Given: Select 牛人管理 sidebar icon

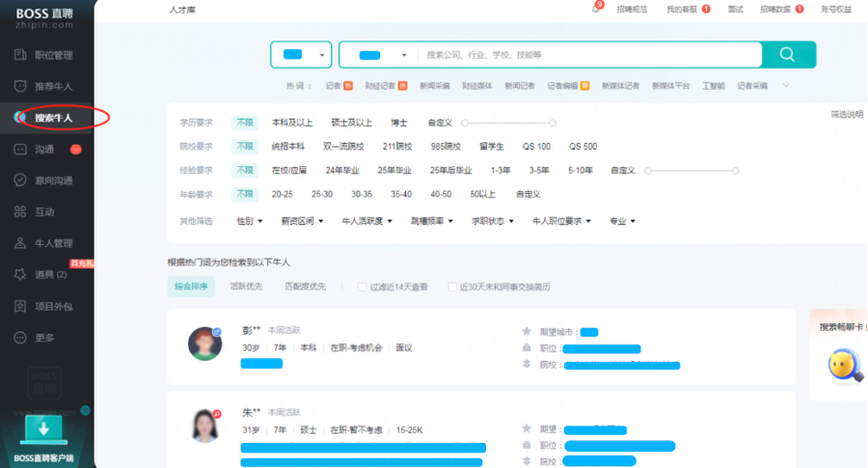Looking at the screenshot, I should pyautogui.click(x=20, y=243).
